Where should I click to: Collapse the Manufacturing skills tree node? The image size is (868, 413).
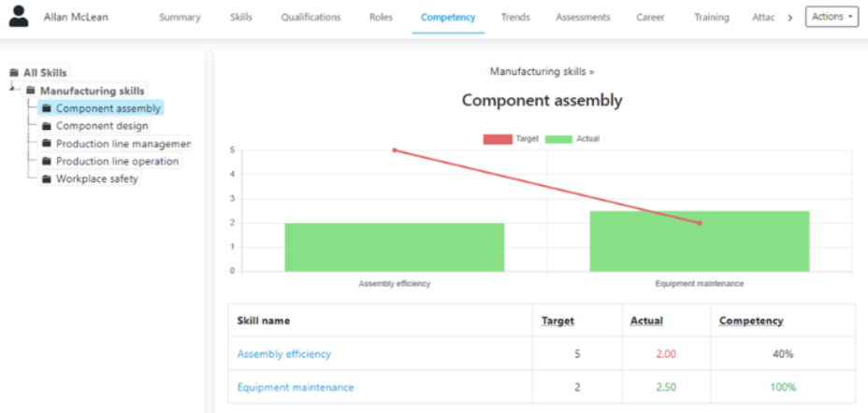12,89
